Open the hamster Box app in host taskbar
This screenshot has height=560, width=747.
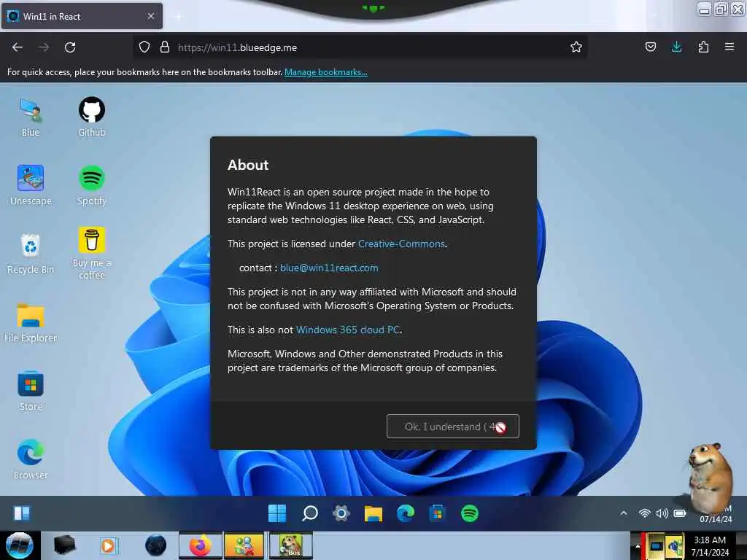click(291, 545)
